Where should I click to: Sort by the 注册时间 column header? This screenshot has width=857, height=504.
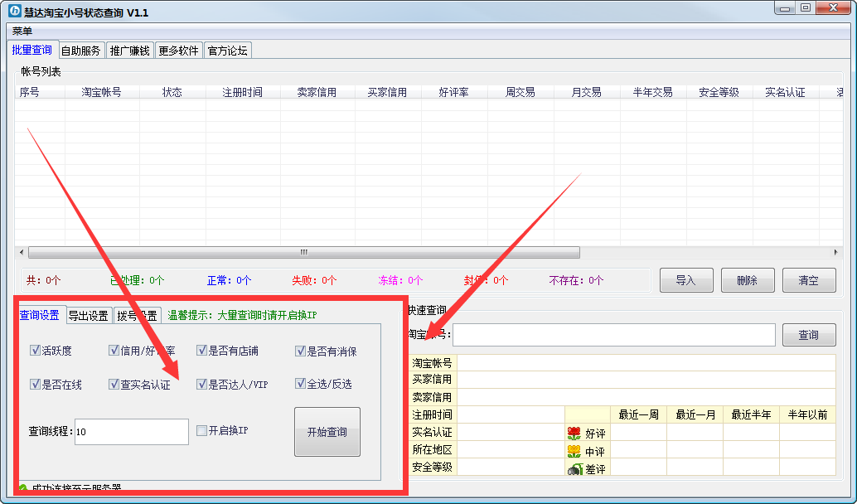pyautogui.click(x=242, y=92)
